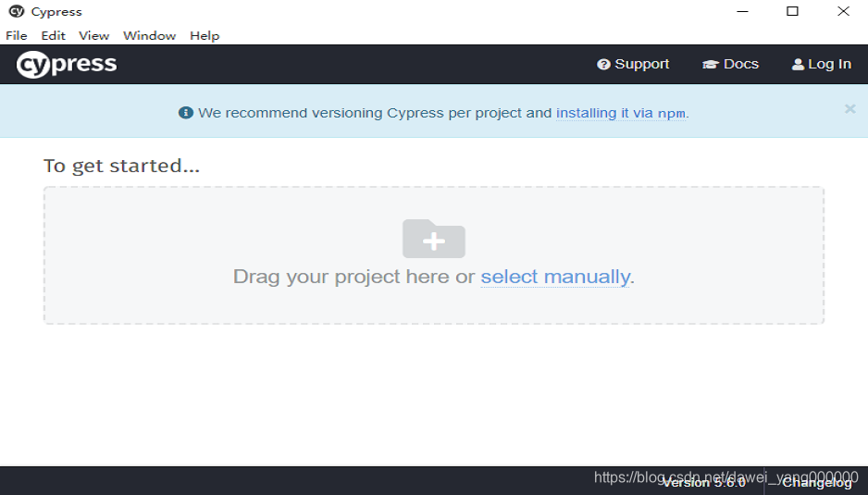
Task: Open the View menu
Action: point(93,35)
